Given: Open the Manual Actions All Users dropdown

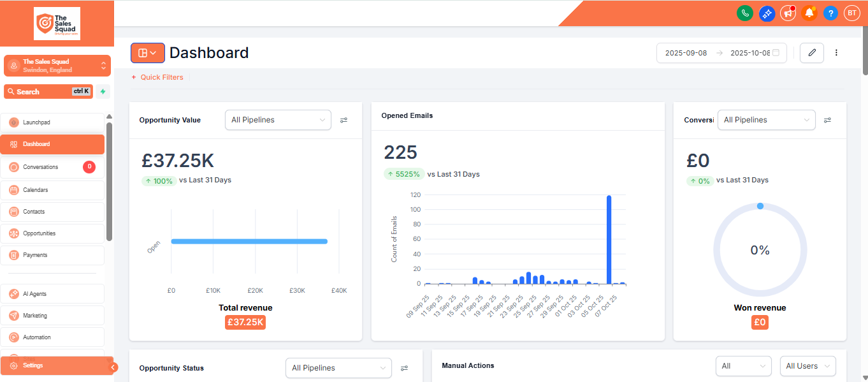Looking at the screenshot, I should point(807,366).
